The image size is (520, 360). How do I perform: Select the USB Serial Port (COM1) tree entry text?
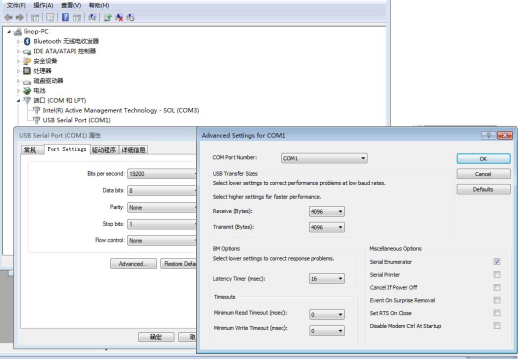[x=77, y=120]
